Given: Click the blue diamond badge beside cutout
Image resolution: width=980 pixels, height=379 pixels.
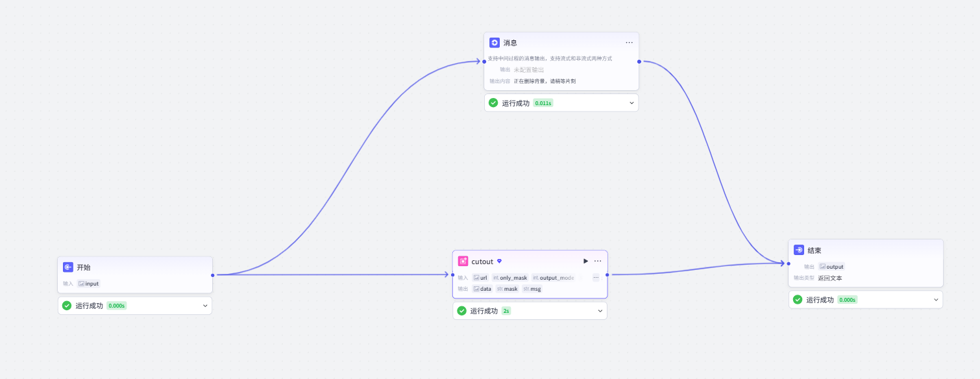Looking at the screenshot, I should pyautogui.click(x=499, y=262).
